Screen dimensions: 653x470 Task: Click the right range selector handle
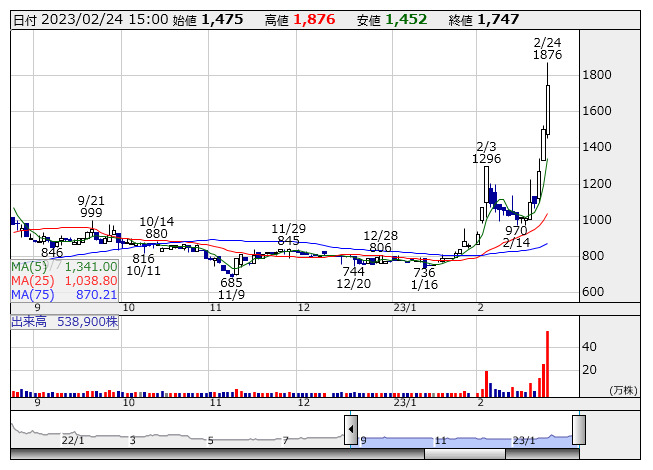coord(578,430)
